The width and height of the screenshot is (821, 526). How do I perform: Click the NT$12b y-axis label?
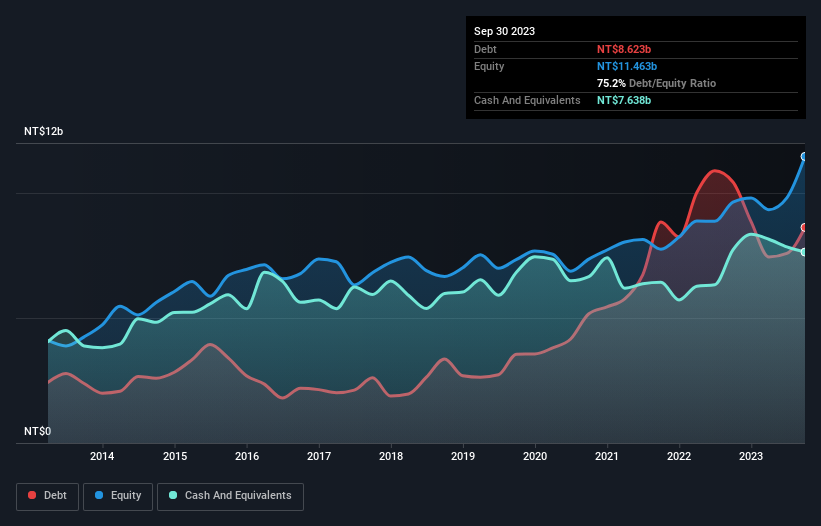pyautogui.click(x=43, y=131)
